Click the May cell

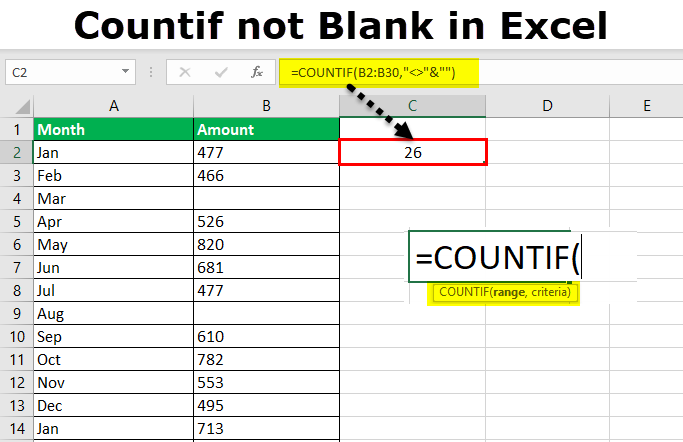(x=114, y=244)
